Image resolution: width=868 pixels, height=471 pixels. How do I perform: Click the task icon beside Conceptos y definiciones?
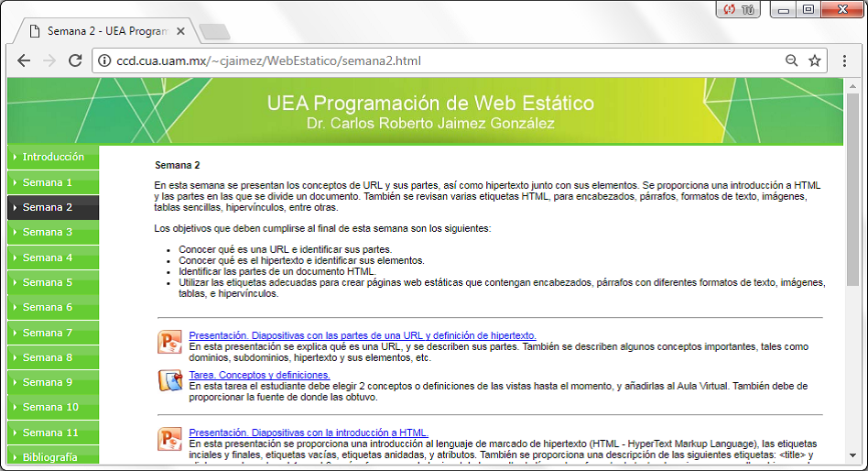coord(169,380)
